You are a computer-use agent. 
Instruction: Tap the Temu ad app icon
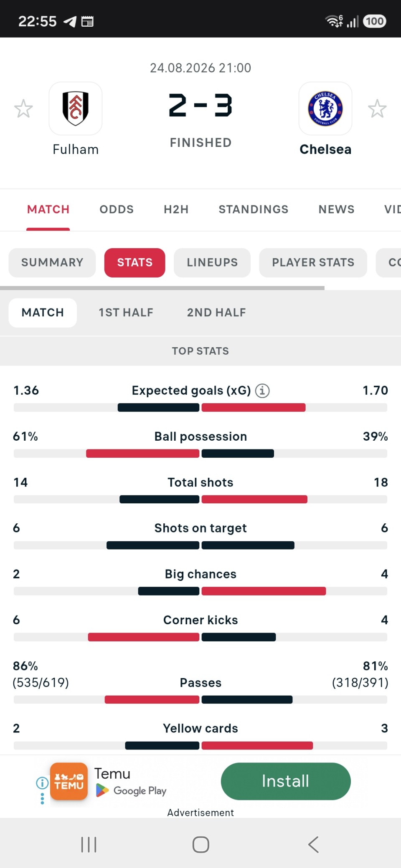point(69,781)
